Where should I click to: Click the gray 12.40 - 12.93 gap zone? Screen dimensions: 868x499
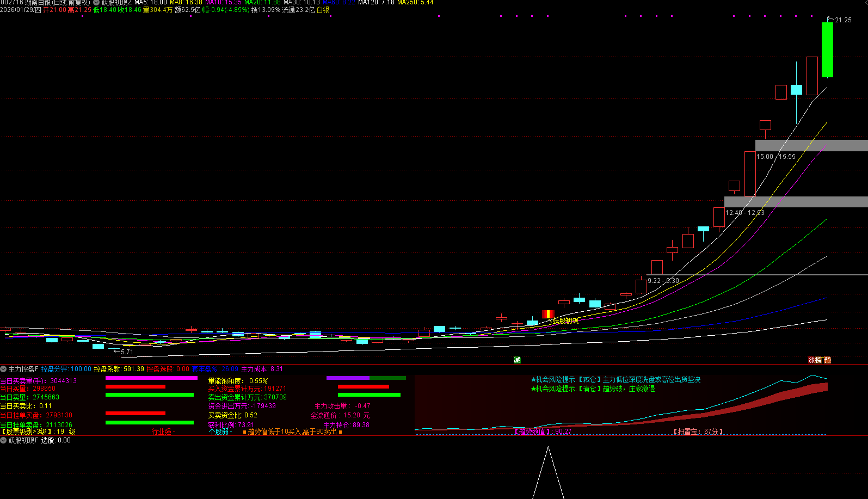(796, 201)
